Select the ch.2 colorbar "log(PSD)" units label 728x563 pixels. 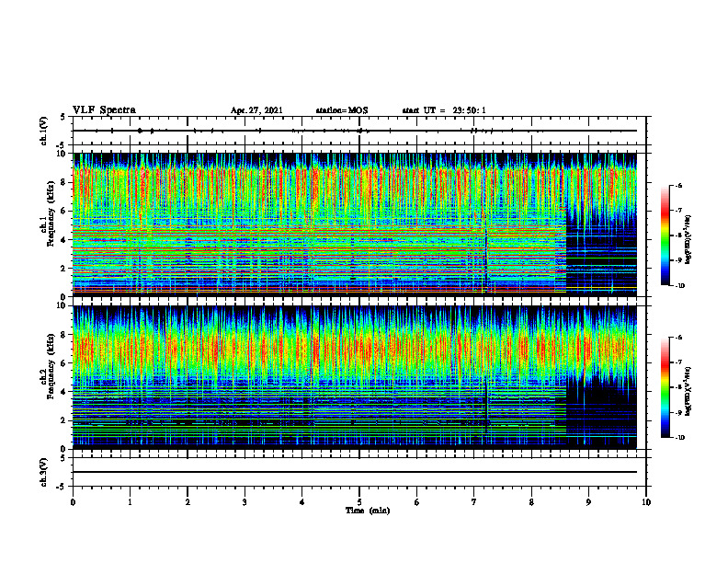coord(688,391)
